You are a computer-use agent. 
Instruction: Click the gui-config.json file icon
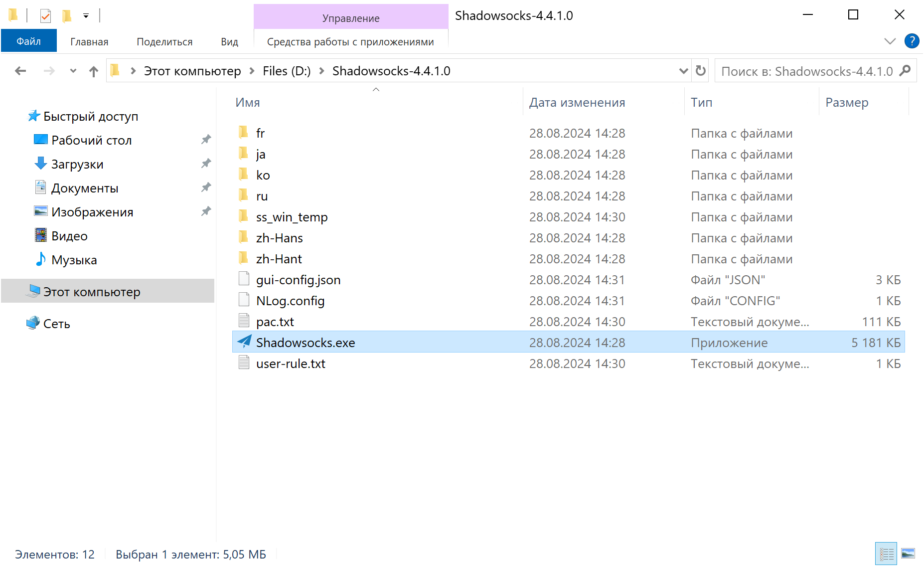pyautogui.click(x=244, y=279)
